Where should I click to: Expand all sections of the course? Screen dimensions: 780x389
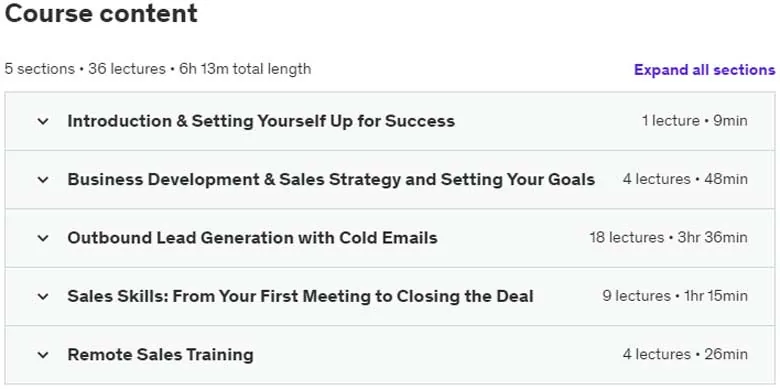click(x=704, y=70)
